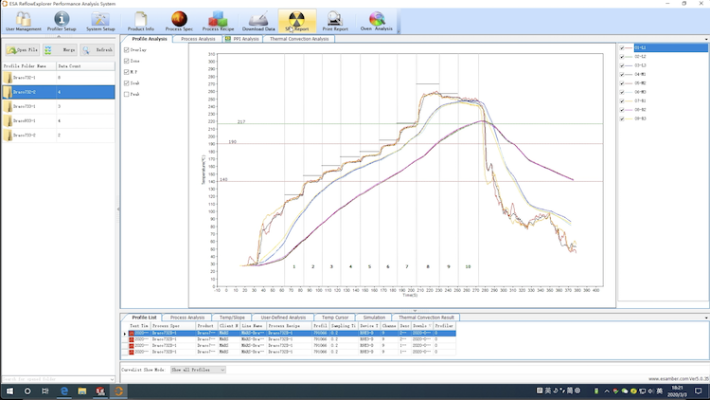This screenshot has height=400, width=710.
Task: Toggle the first channel legend checkbox
Action: coord(622,48)
